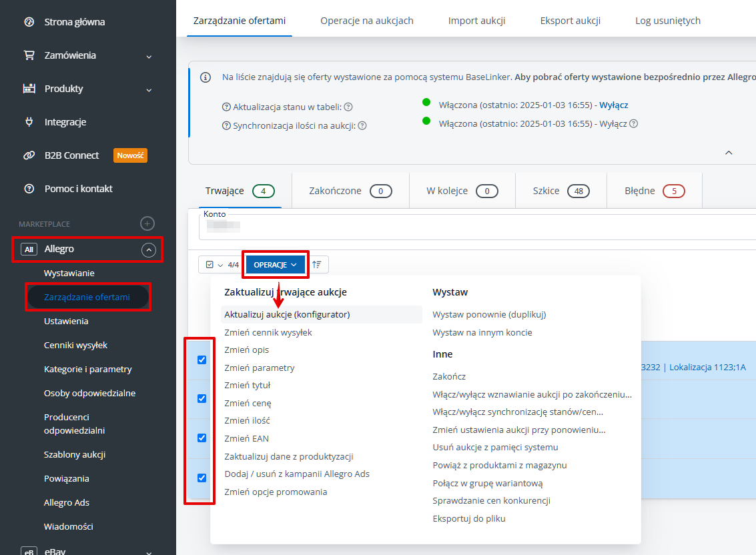
Task: Select the Zakończone offers tab
Action: (350, 191)
